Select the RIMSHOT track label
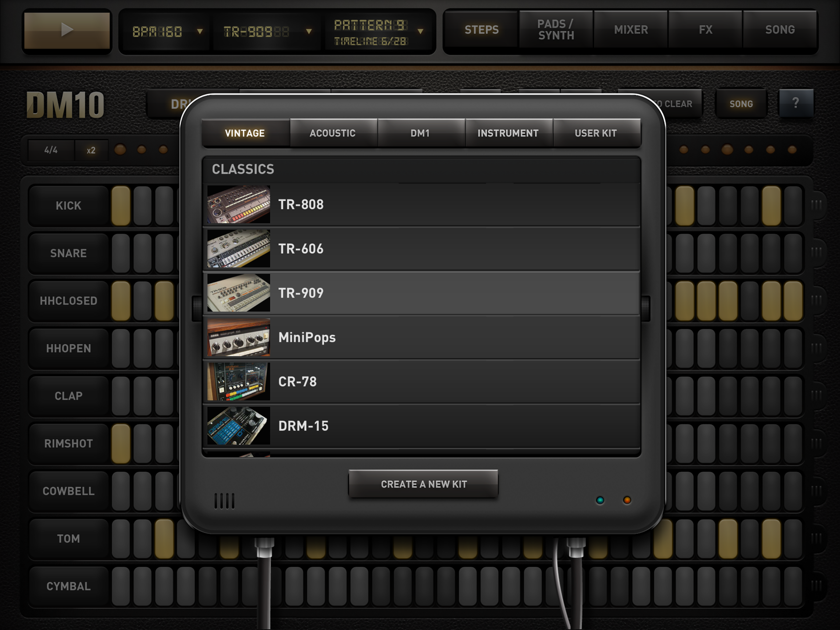Screen dimensions: 840x630 [69, 444]
